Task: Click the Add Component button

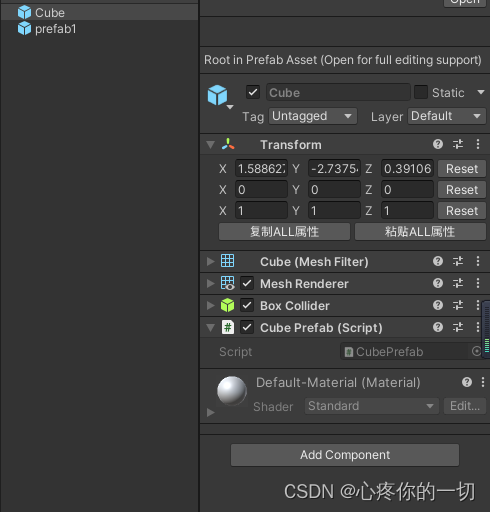Action: pos(345,455)
